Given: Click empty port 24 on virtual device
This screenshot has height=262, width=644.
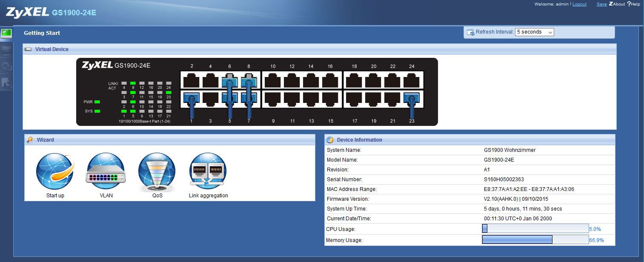Looking at the screenshot, I should [412, 80].
